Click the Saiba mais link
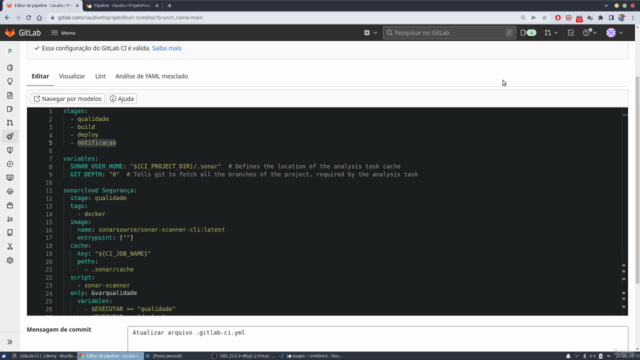640x360 pixels. pyautogui.click(x=167, y=48)
